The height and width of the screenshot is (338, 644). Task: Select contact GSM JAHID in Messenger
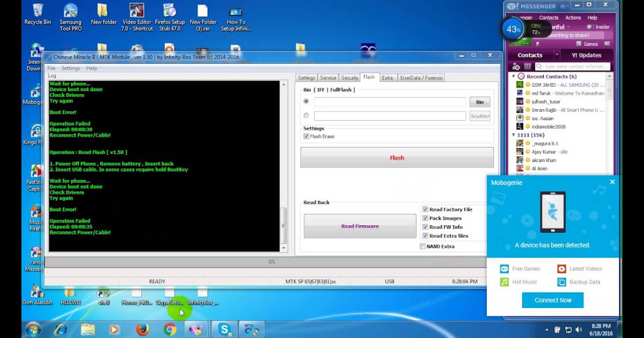(x=560, y=85)
